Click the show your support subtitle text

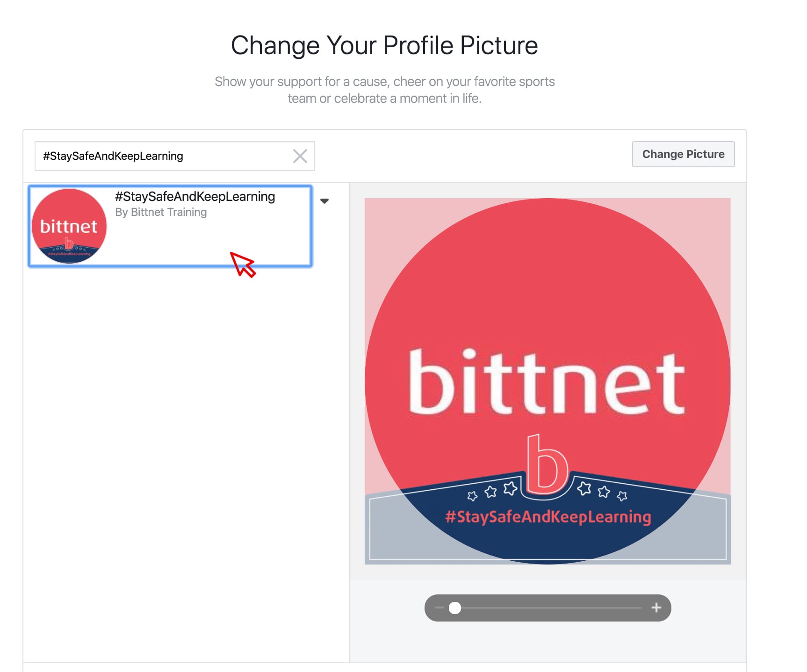pyautogui.click(x=384, y=90)
